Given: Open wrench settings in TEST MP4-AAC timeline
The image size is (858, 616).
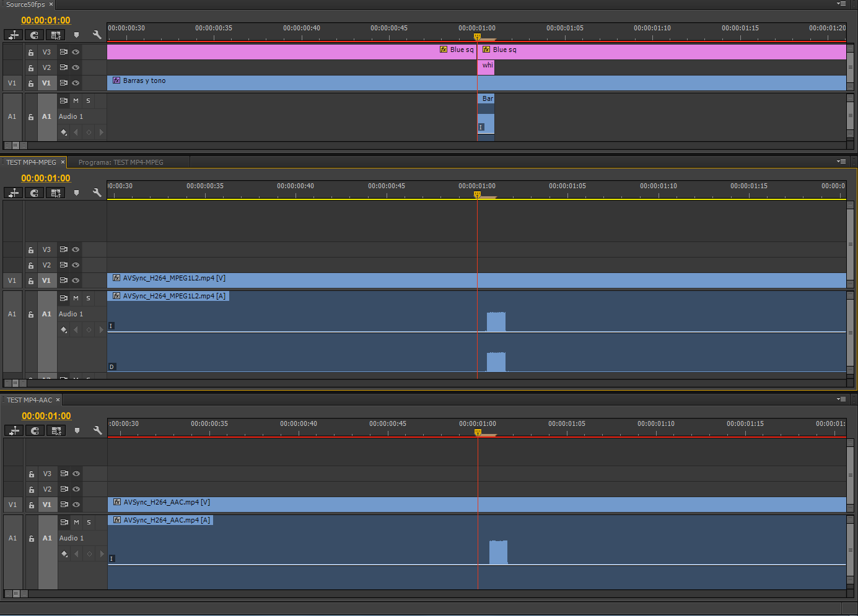Looking at the screenshot, I should 97,430.
